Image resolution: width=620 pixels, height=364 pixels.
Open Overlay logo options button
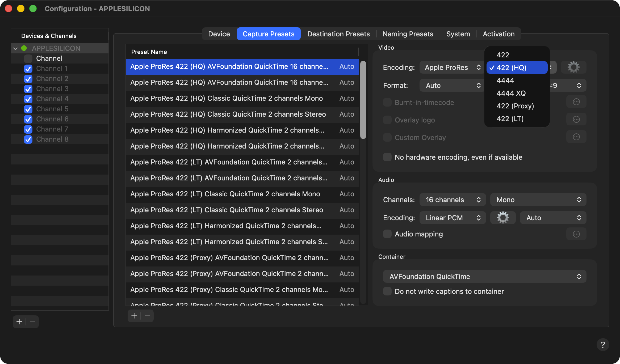pyautogui.click(x=576, y=120)
